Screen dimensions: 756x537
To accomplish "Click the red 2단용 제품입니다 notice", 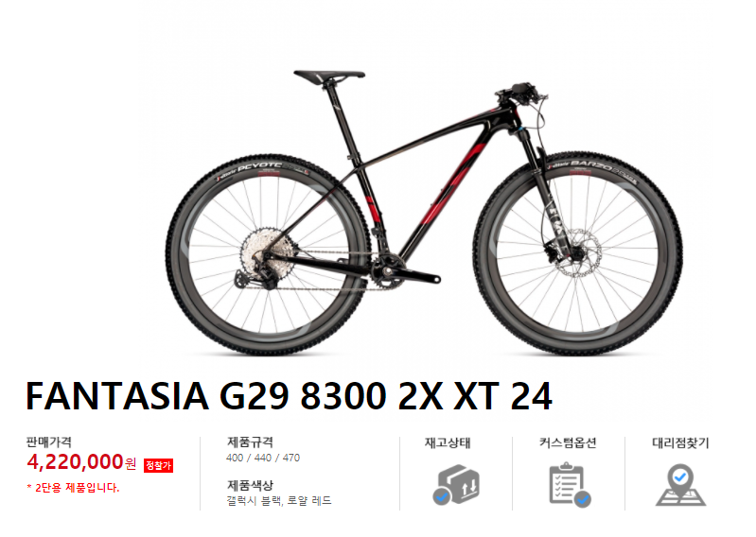I will tap(73, 488).
